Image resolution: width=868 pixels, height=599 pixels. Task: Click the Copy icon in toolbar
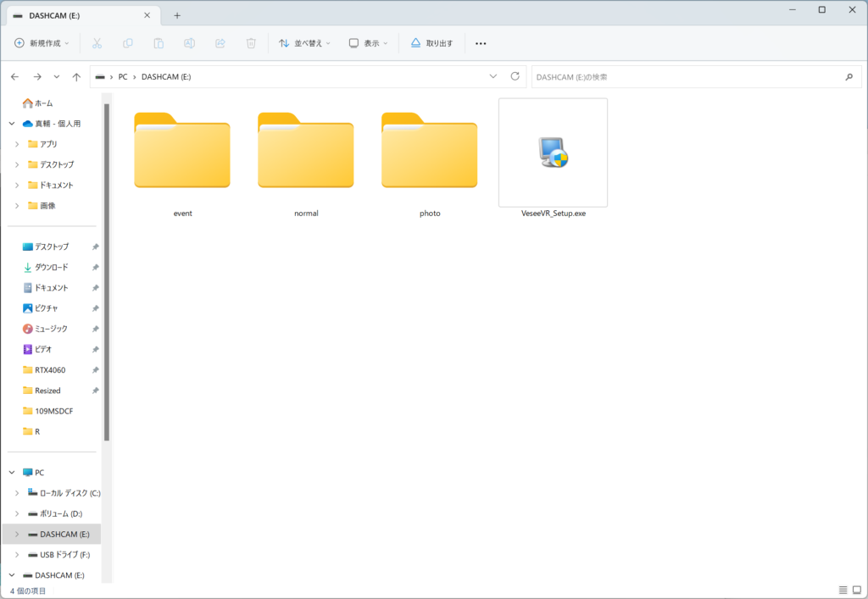[x=128, y=43]
